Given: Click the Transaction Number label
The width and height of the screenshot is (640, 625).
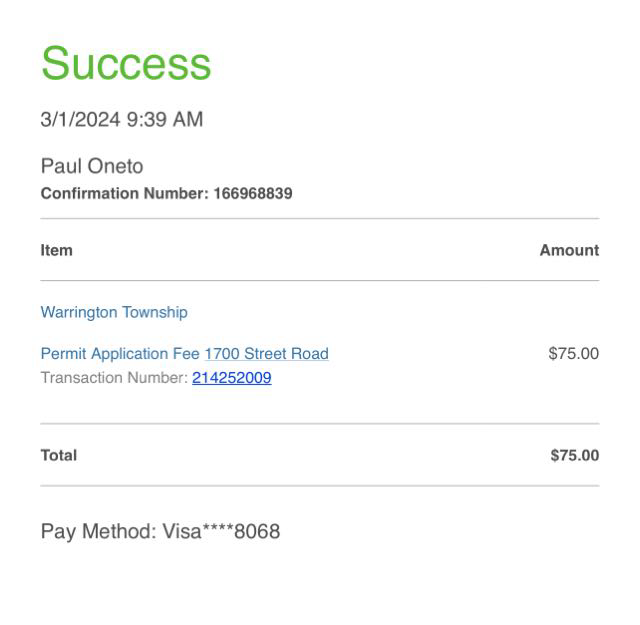Looking at the screenshot, I should click(113, 378).
